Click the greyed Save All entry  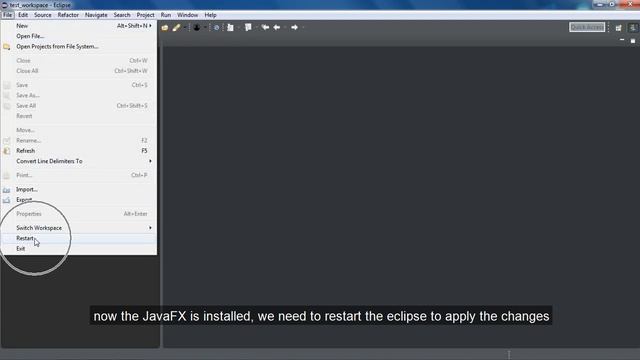[79, 106]
